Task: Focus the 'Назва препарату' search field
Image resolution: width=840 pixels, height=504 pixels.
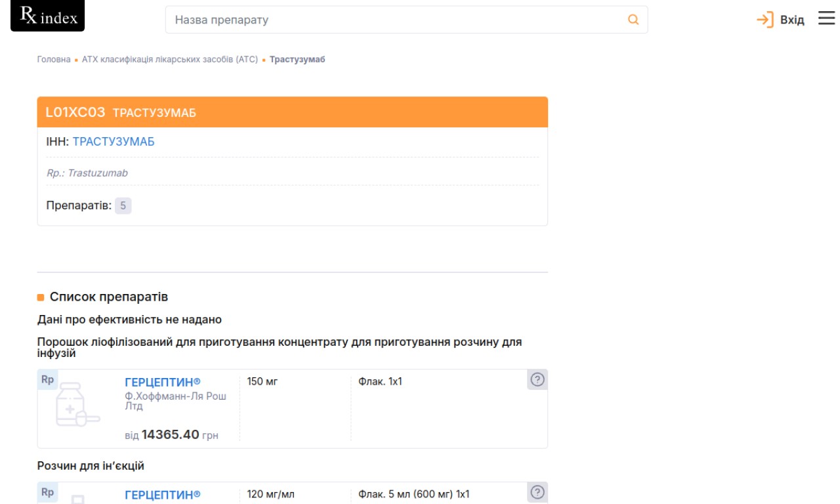Action: tap(406, 20)
